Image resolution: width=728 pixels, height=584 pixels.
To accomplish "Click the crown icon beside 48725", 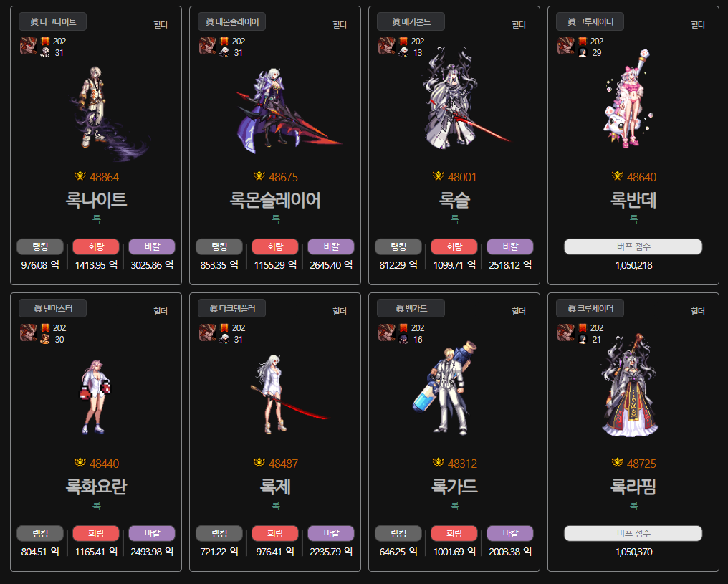I will coord(618,462).
